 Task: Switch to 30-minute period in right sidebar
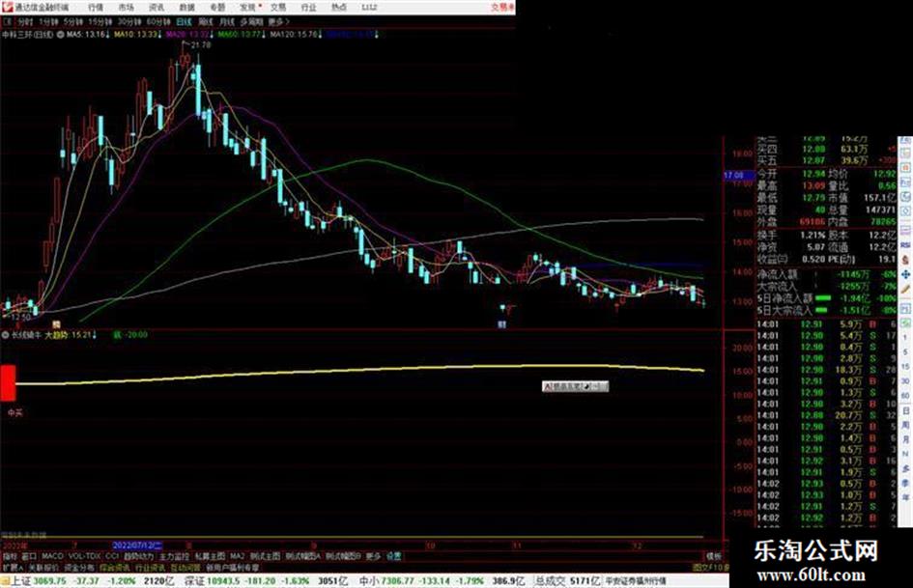[x=905, y=381]
